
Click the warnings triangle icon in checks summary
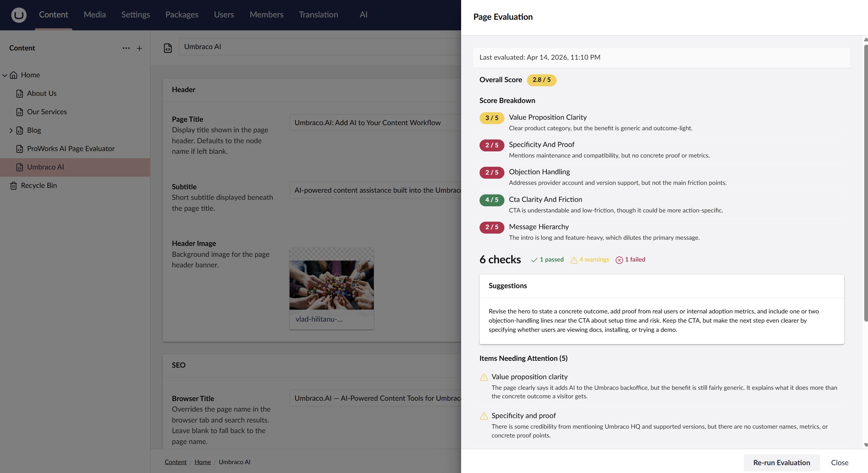[574, 260]
